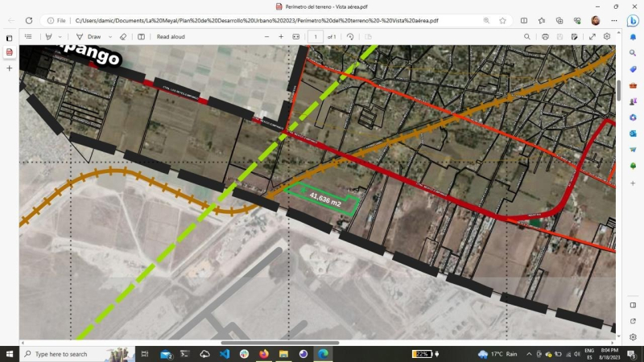The height and width of the screenshot is (362, 644).
Task: Add this page to favorites star
Action: (x=502, y=21)
